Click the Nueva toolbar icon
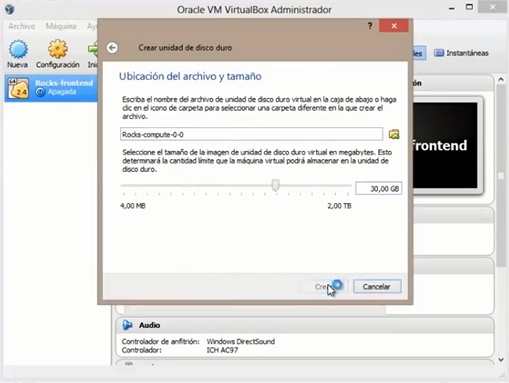 point(18,53)
